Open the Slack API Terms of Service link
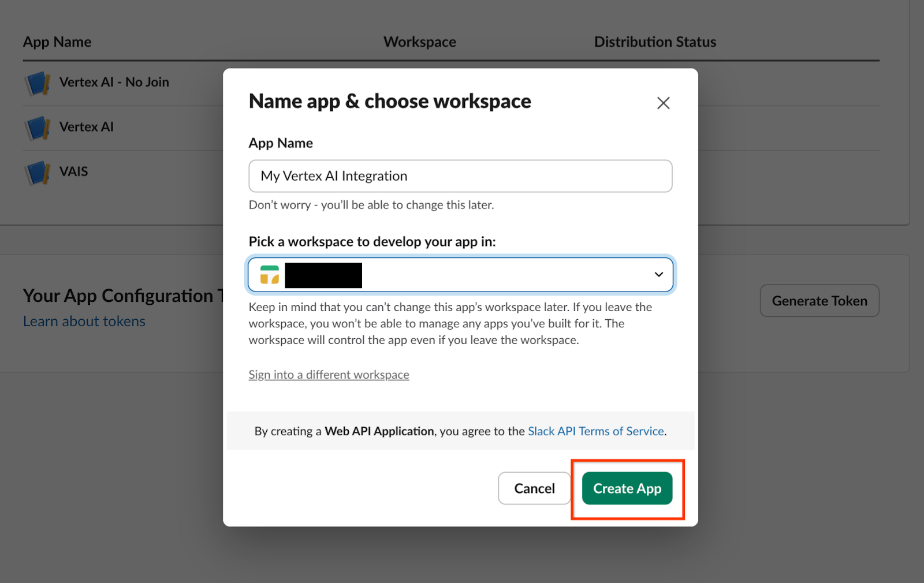 [x=596, y=431]
